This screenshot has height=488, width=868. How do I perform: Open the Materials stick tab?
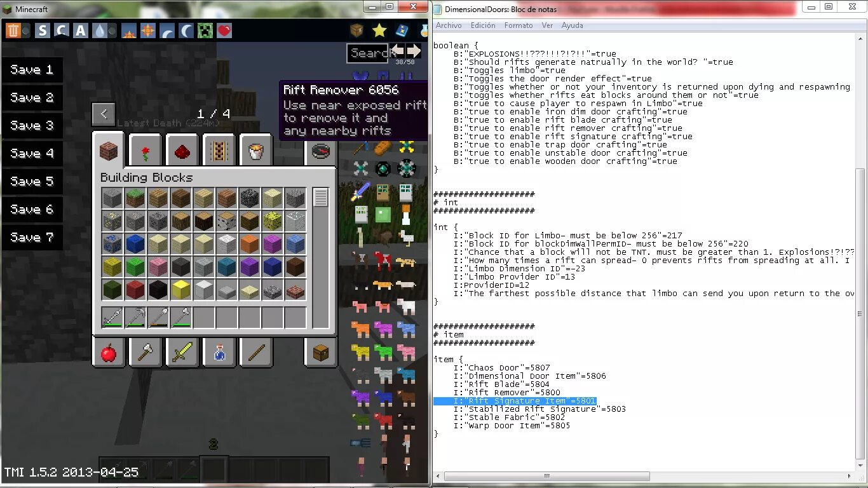[256, 352]
